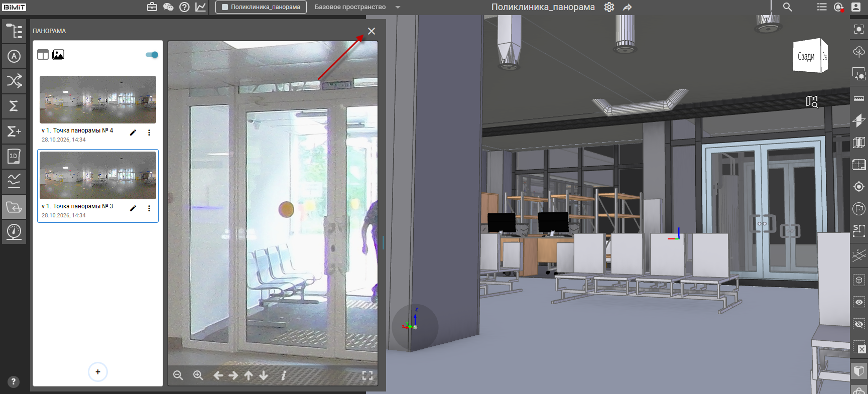Switch to the Поликлиника_панорама tab

pyautogui.click(x=261, y=7)
